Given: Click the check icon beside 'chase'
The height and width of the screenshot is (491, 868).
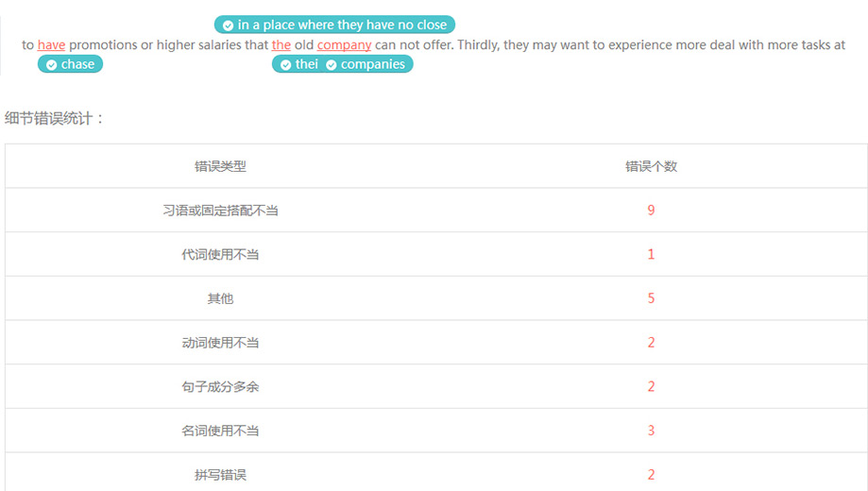Looking at the screenshot, I should pos(52,65).
